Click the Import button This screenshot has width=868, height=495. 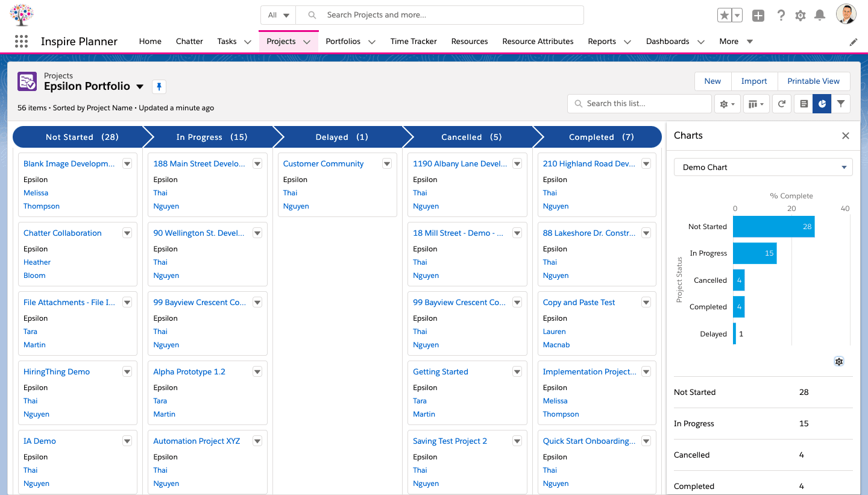click(x=754, y=81)
